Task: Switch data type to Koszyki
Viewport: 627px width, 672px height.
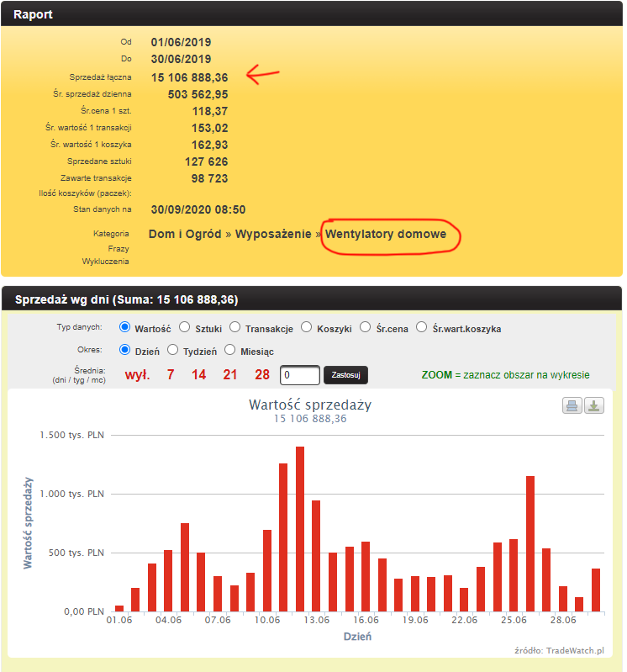Action: tap(306, 327)
